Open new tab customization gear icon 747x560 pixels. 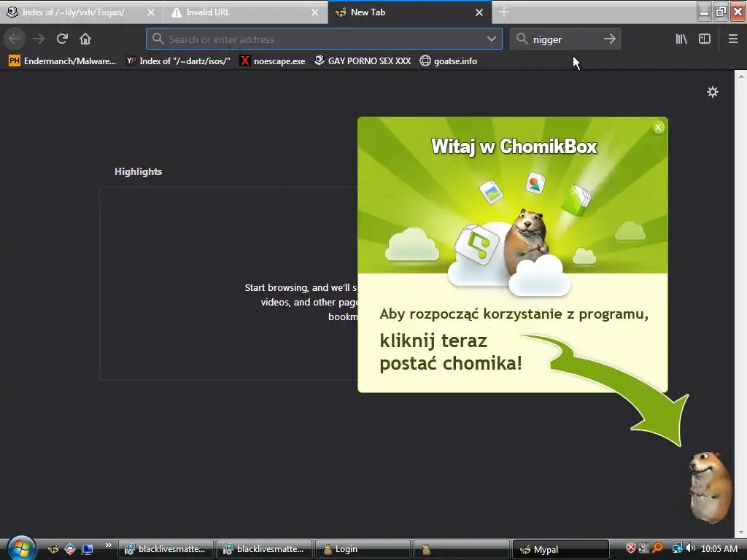[712, 92]
